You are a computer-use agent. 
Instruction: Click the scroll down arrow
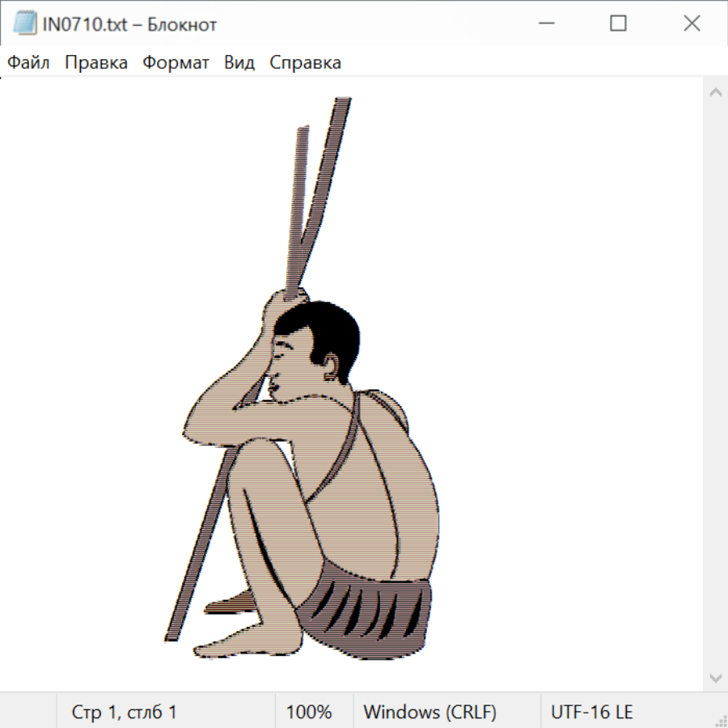tap(715, 677)
